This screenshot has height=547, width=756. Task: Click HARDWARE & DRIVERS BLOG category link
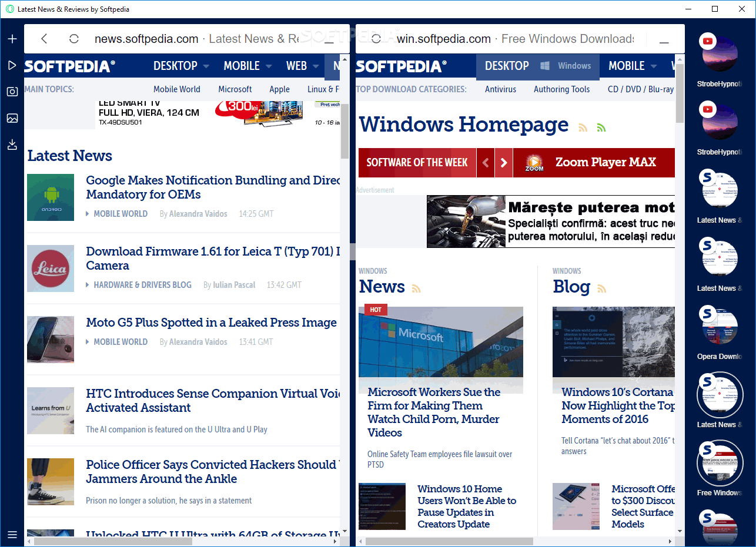point(143,285)
